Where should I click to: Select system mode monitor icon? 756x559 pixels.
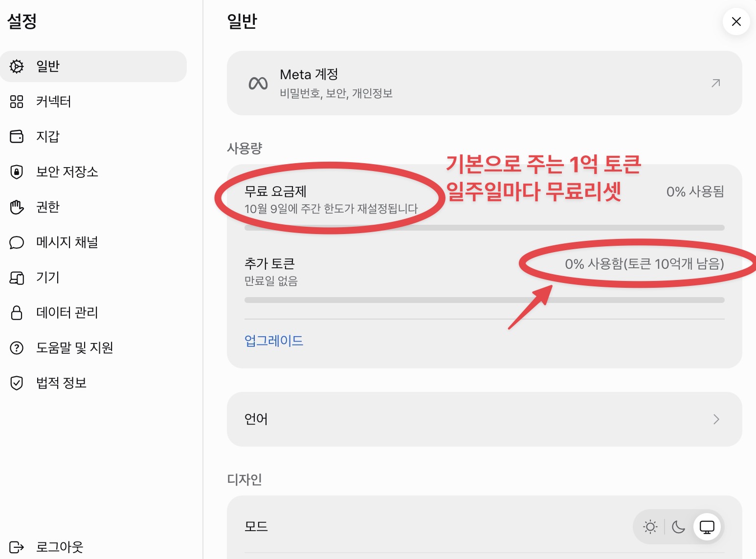tap(707, 527)
